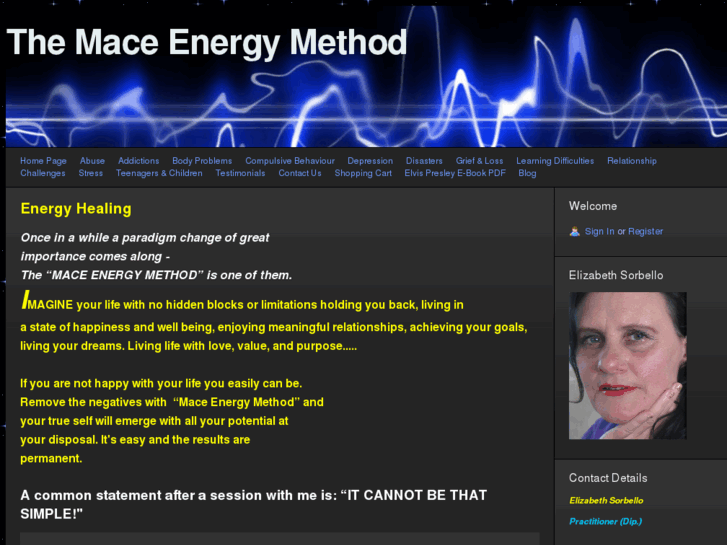
Task: Open Learning Difficulties in the menu
Action: pyautogui.click(x=555, y=161)
